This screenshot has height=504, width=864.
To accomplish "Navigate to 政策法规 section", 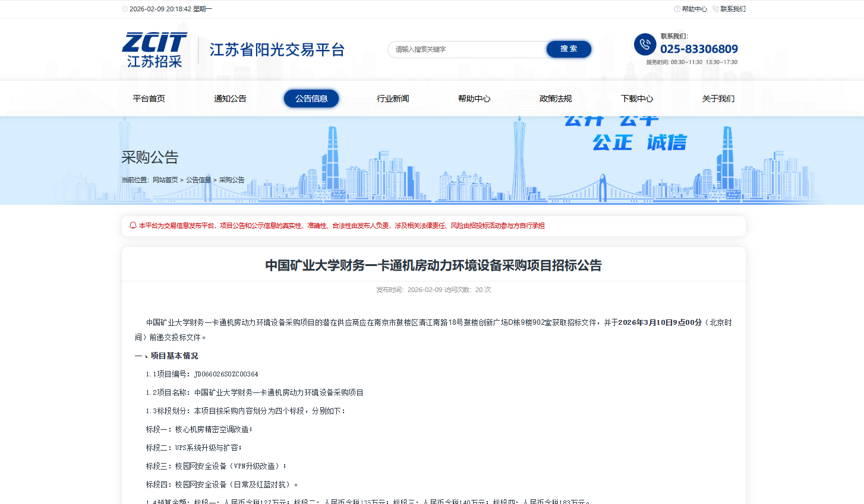I will click(x=556, y=99).
